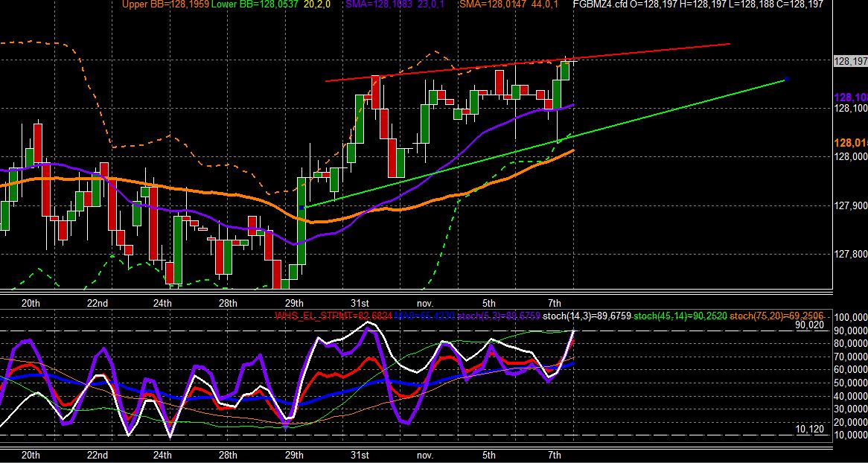Click the 70,0000 indicator axis label
The width and height of the screenshot is (868, 463).
(x=850, y=357)
